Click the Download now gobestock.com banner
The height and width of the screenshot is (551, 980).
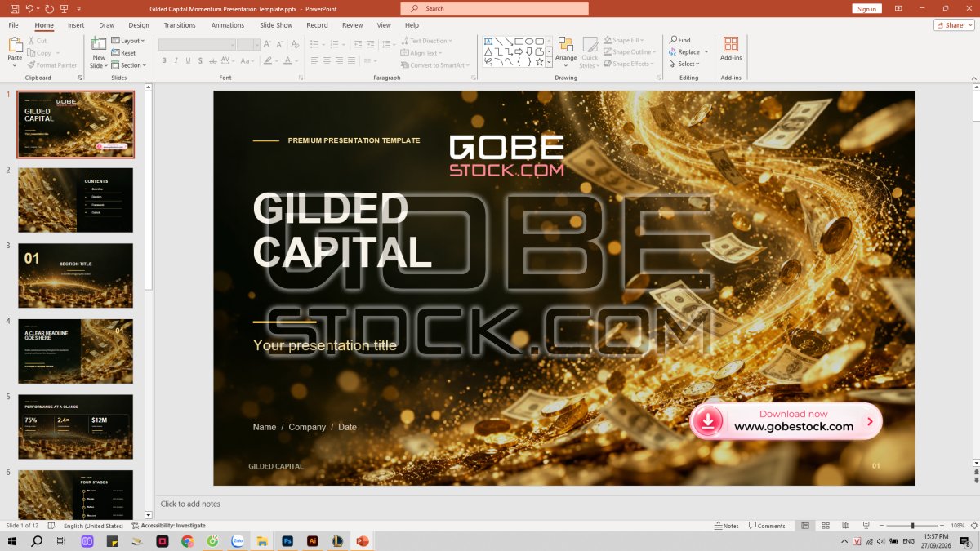786,421
